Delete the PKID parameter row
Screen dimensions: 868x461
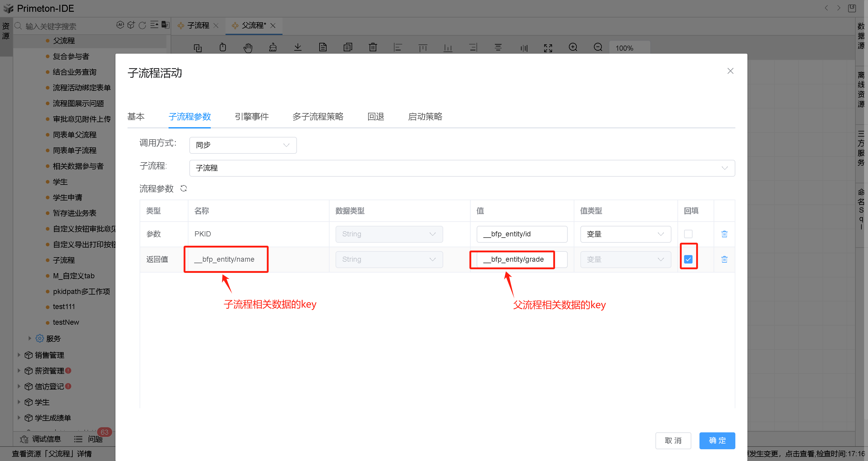point(724,234)
